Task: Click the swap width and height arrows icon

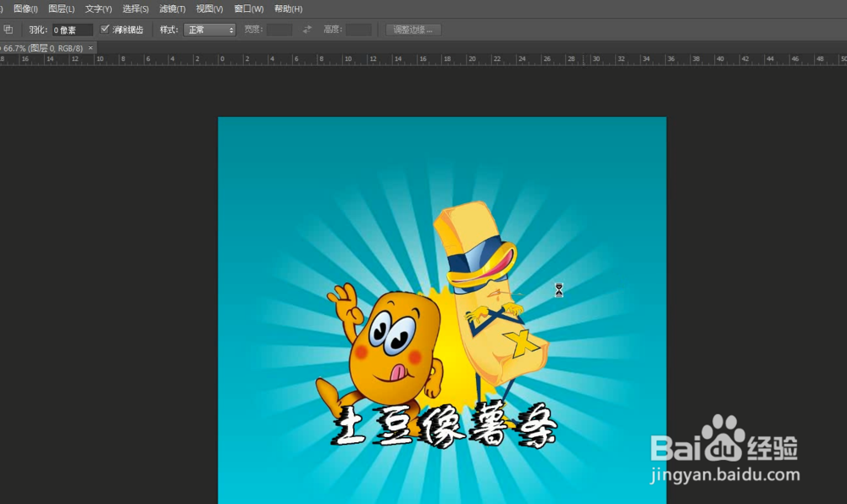Action: pyautogui.click(x=306, y=29)
